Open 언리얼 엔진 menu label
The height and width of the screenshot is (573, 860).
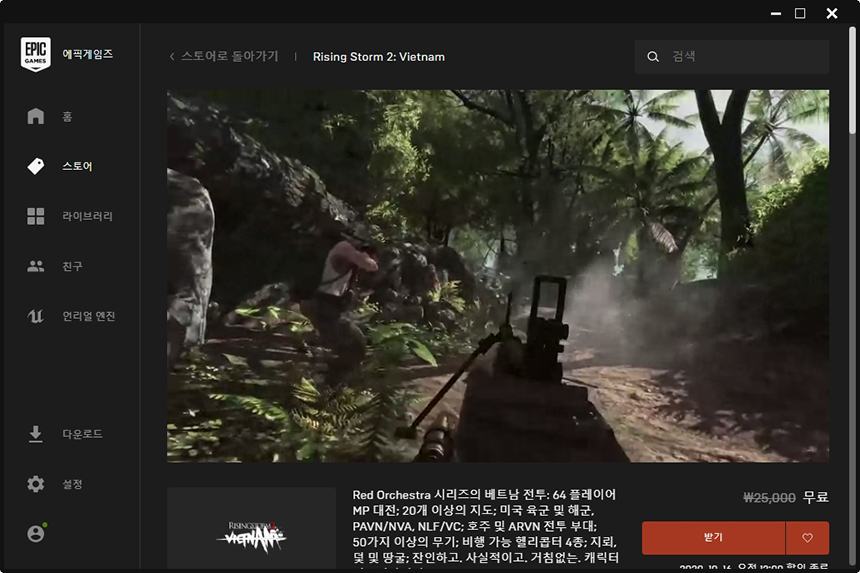(89, 316)
